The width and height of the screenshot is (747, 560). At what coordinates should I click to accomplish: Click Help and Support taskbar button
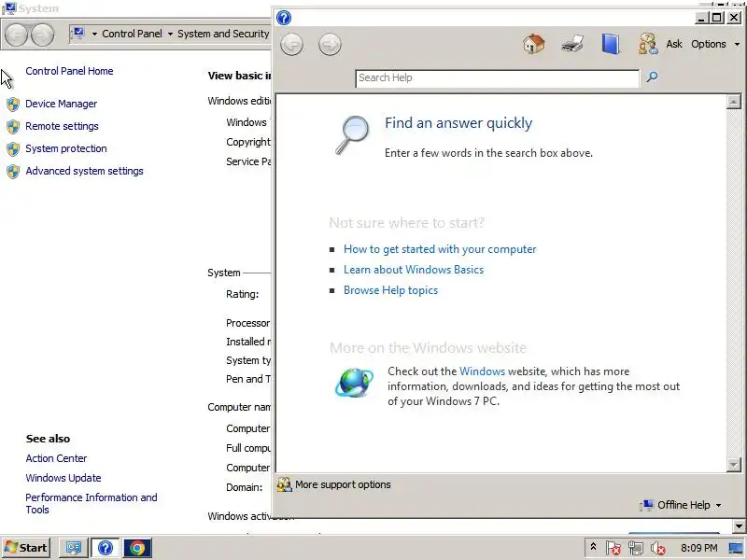coord(106,548)
